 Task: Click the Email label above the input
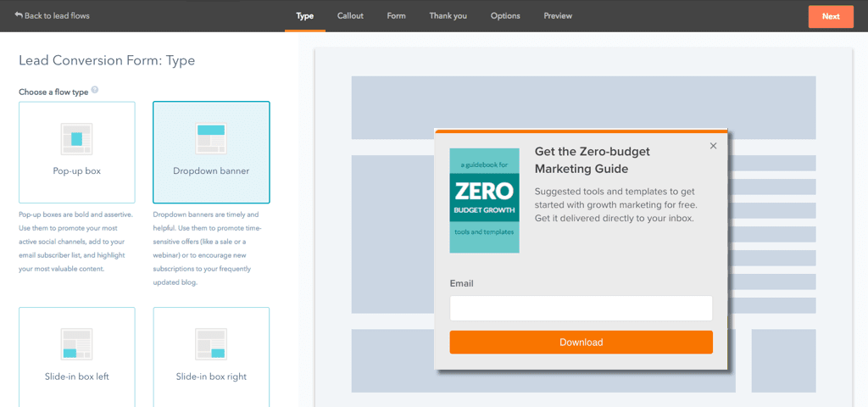pyautogui.click(x=462, y=283)
